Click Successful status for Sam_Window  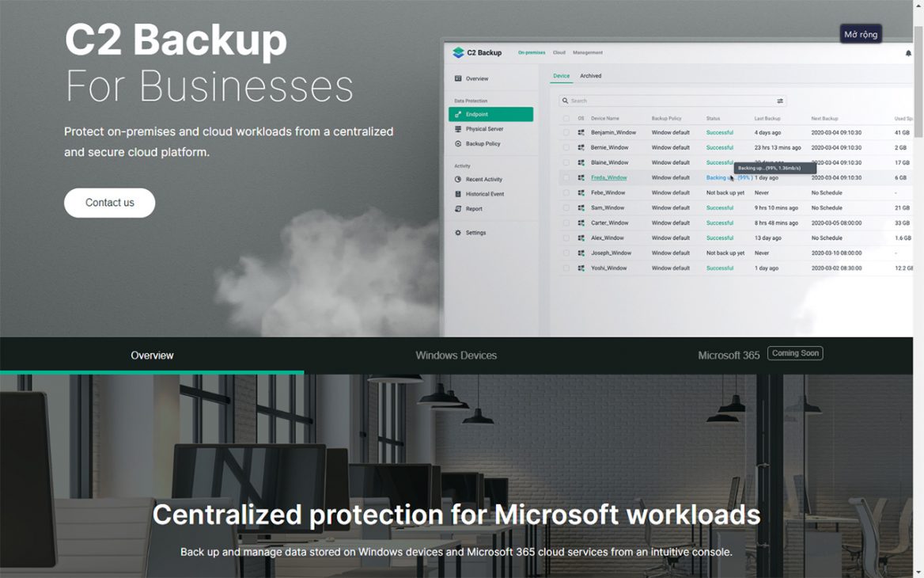coord(720,207)
